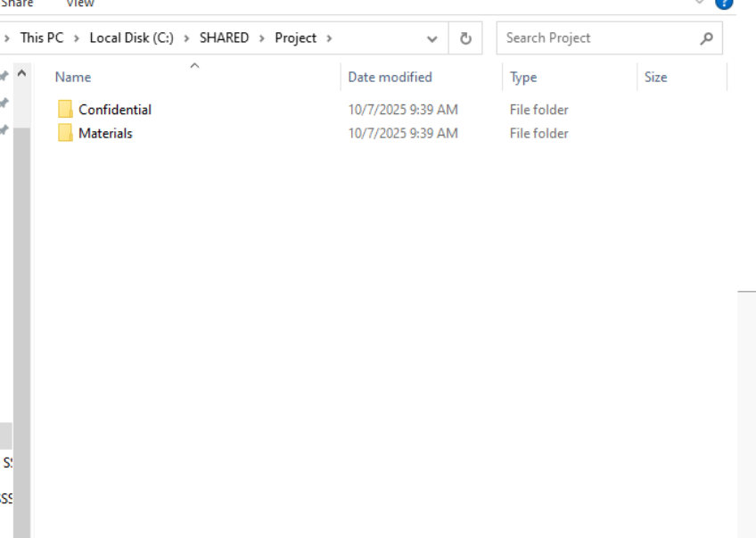Expand the chevron after Local Disk (C:)
Image resolution: width=756 pixels, height=538 pixels.
pos(186,38)
